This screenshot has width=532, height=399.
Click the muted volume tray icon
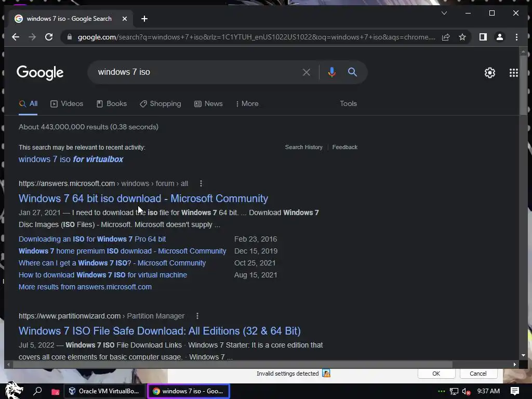(x=466, y=392)
